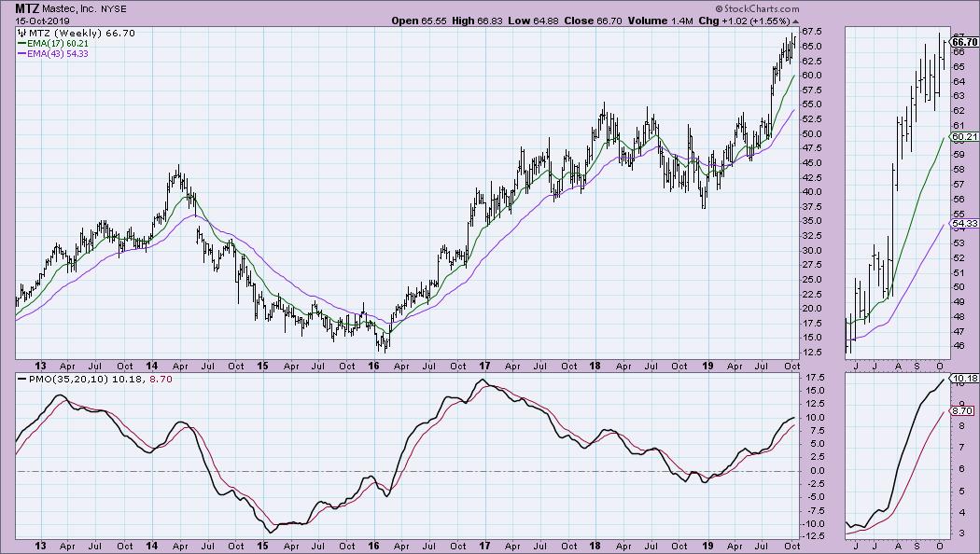Select the 35.0 price axis label
Viewport: 980px width, 554px height.
(811, 221)
